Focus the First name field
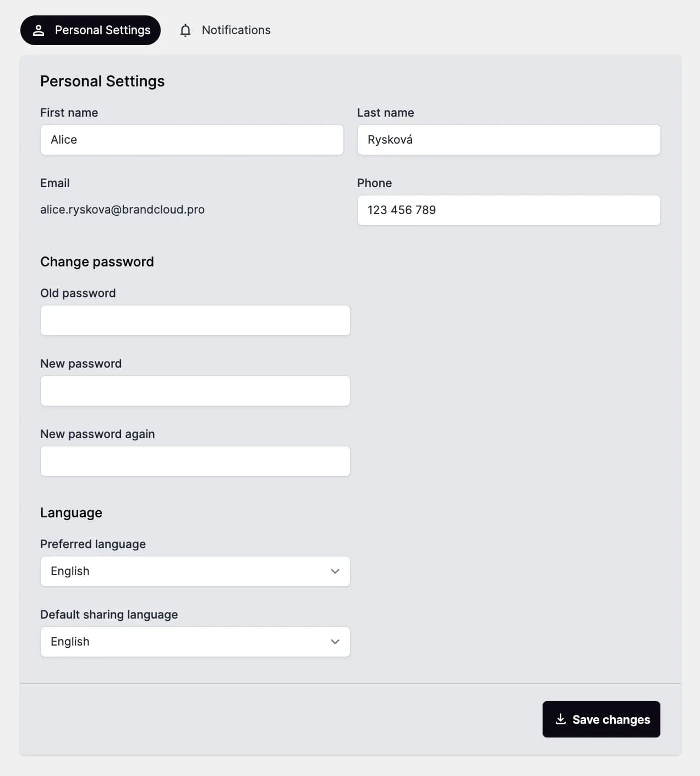The height and width of the screenshot is (776, 700). coord(192,140)
